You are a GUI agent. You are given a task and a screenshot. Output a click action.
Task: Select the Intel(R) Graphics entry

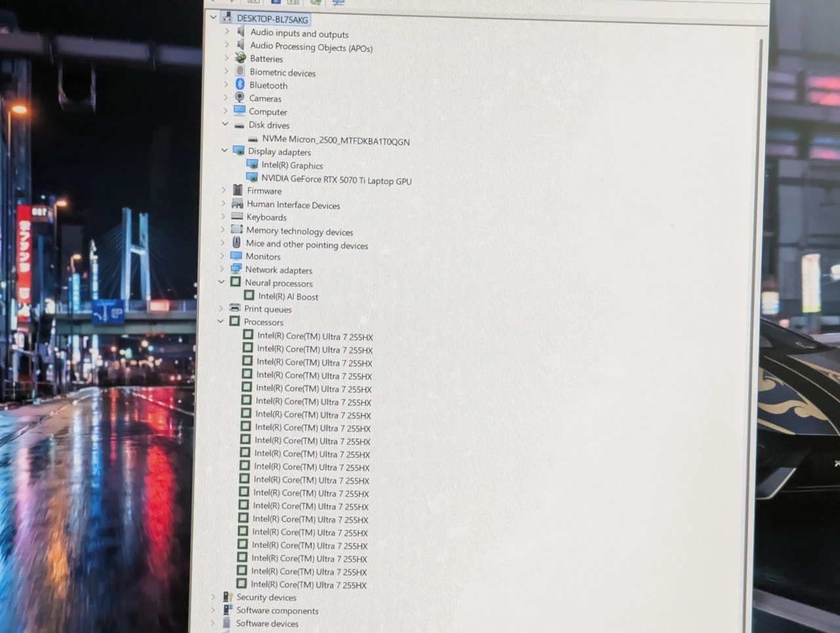[x=292, y=165]
